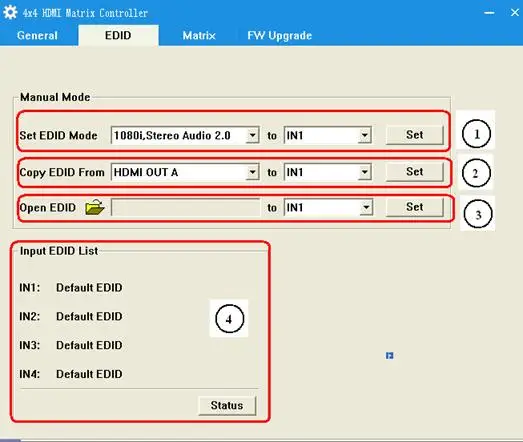Viewport: 523px width, 442px height.
Task: Open the Matrix tab
Action: (x=199, y=35)
